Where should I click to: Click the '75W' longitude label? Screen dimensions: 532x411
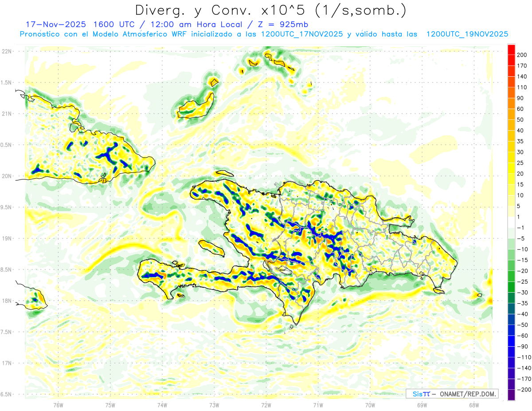[x=110, y=404]
